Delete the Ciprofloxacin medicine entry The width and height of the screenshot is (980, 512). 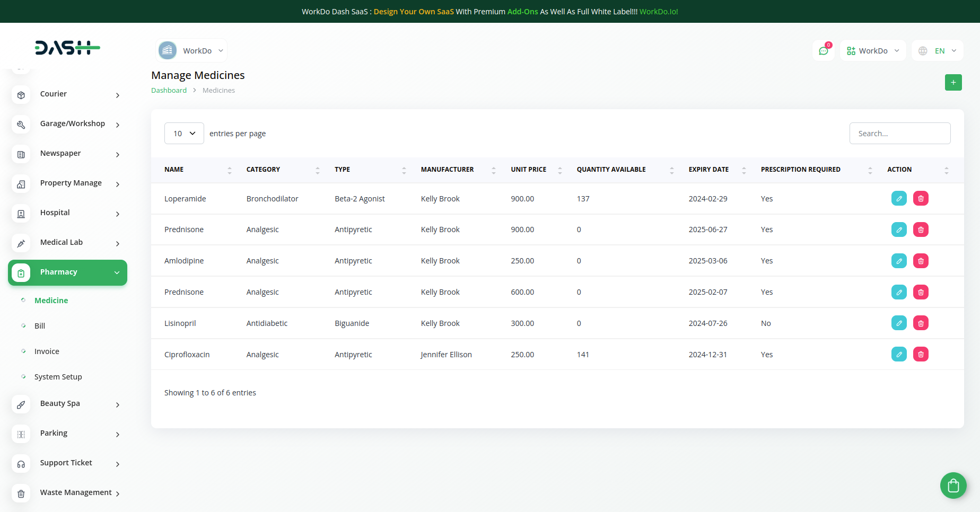pyautogui.click(x=921, y=355)
